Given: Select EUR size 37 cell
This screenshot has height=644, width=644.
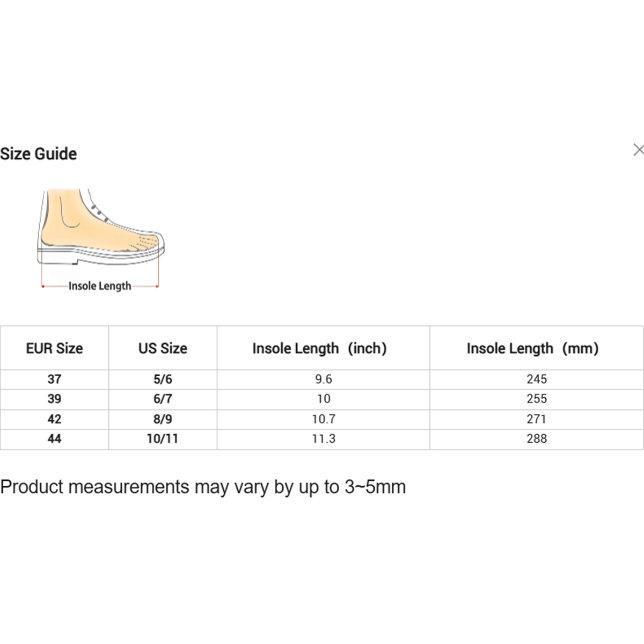Looking at the screenshot, I should click(54, 379).
